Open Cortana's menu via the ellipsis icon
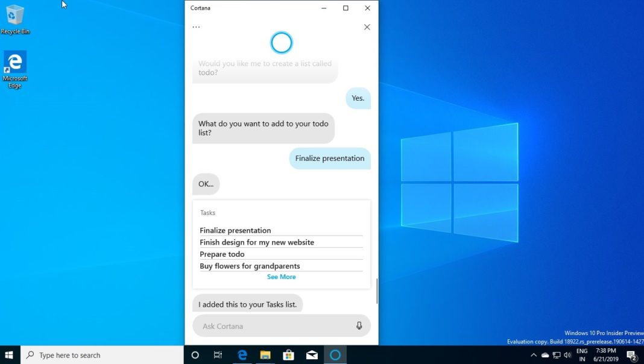Screen dimensions: 644x364 (x=195, y=26)
